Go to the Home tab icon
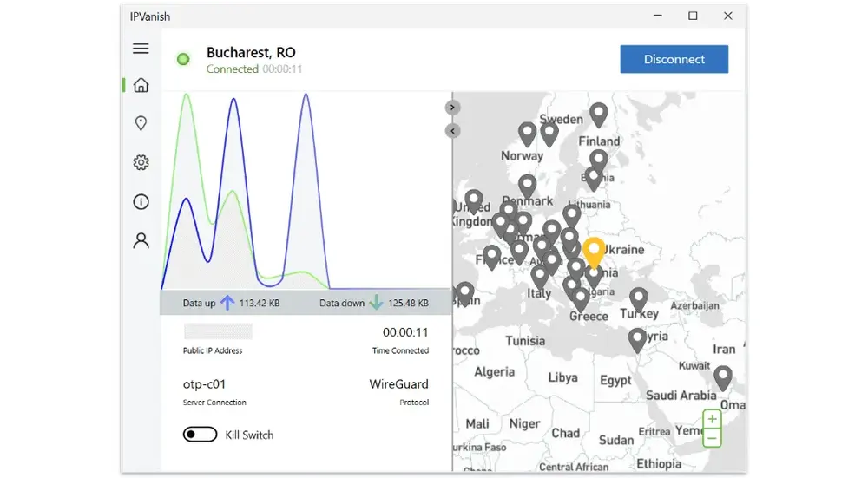This screenshot has width=868, height=478. [x=141, y=85]
